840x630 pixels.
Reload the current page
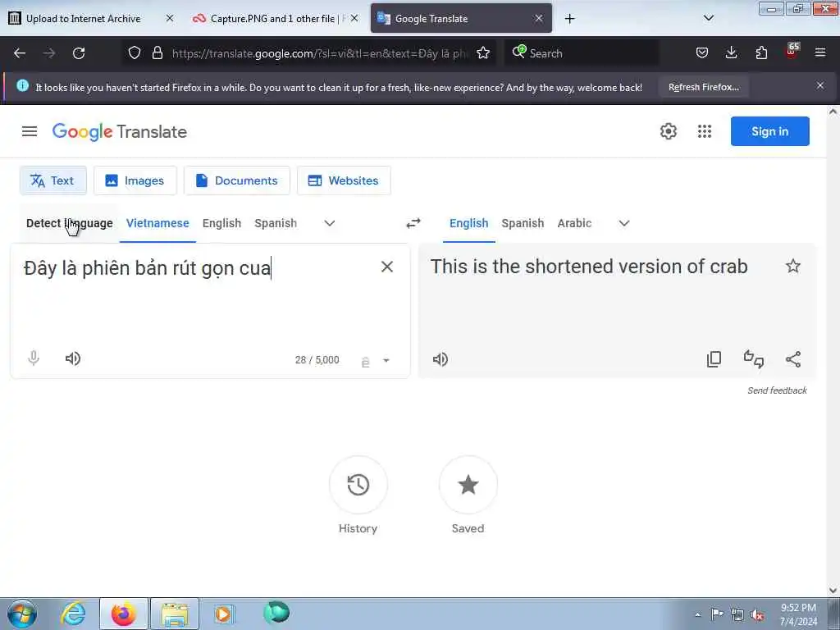pos(79,53)
